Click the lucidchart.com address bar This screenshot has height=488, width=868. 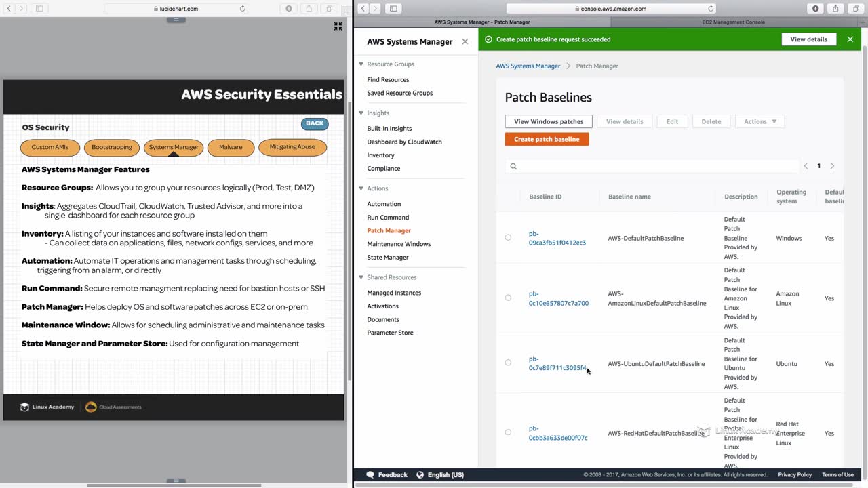pyautogui.click(x=176, y=9)
